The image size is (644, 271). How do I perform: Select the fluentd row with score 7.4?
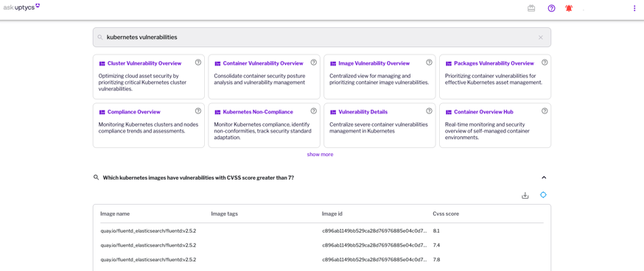[321, 245]
